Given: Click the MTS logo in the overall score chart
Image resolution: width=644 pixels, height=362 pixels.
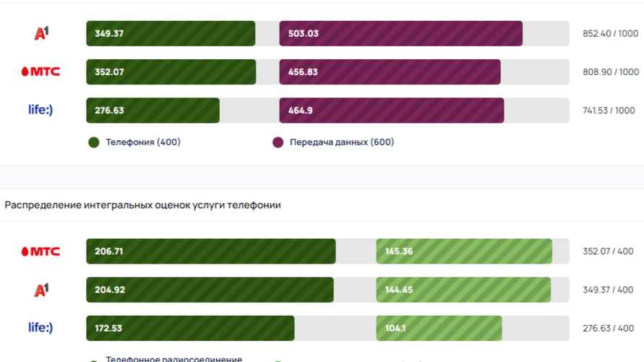Looking at the screenshot, I should 40,72.
